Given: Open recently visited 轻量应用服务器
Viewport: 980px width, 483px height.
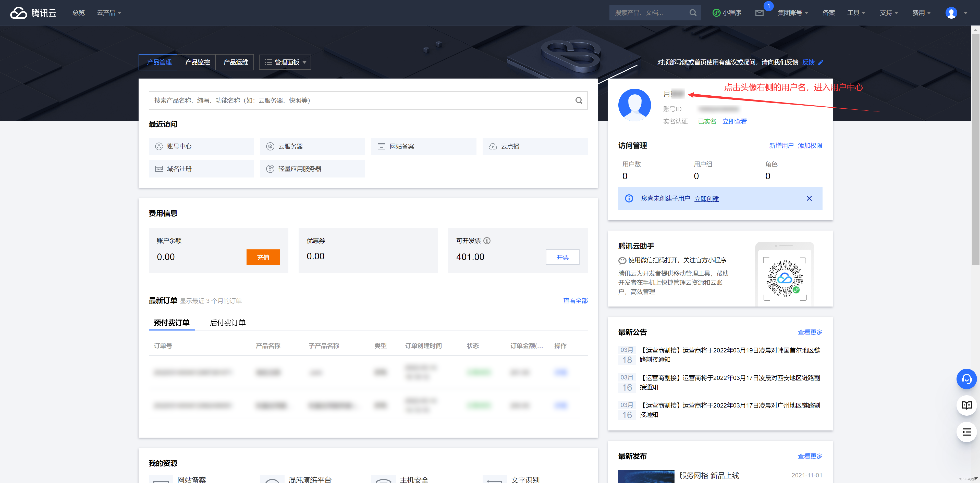Looking at the screenshot, I should tap(312, 169).
